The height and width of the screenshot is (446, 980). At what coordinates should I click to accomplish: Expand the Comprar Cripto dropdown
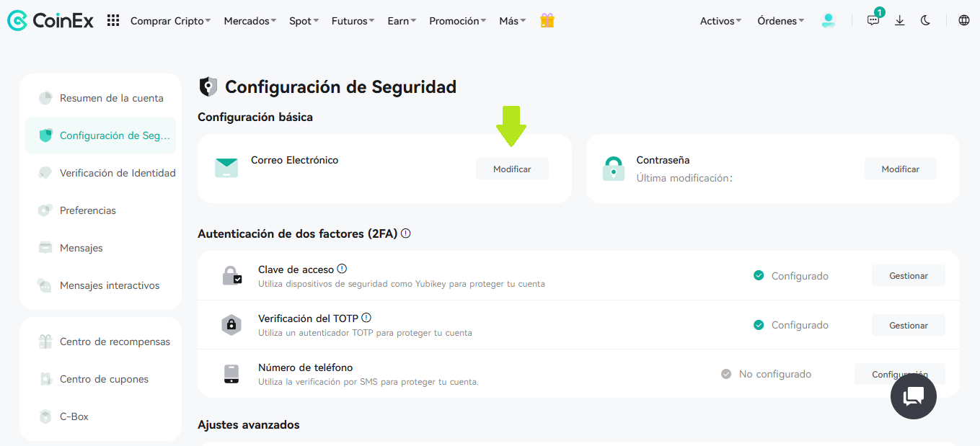(x=171, y=21)
